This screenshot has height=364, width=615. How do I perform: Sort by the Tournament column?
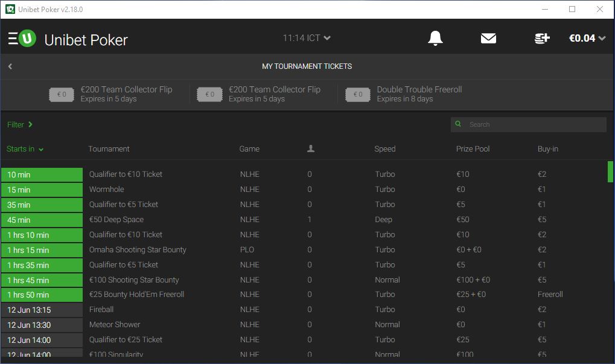(109, 149)
